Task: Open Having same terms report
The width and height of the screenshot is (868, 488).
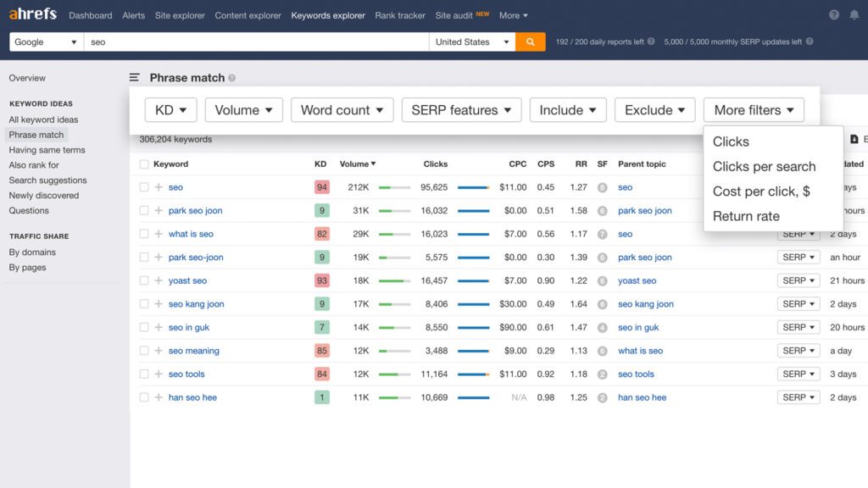Action: tap(47, 150)
